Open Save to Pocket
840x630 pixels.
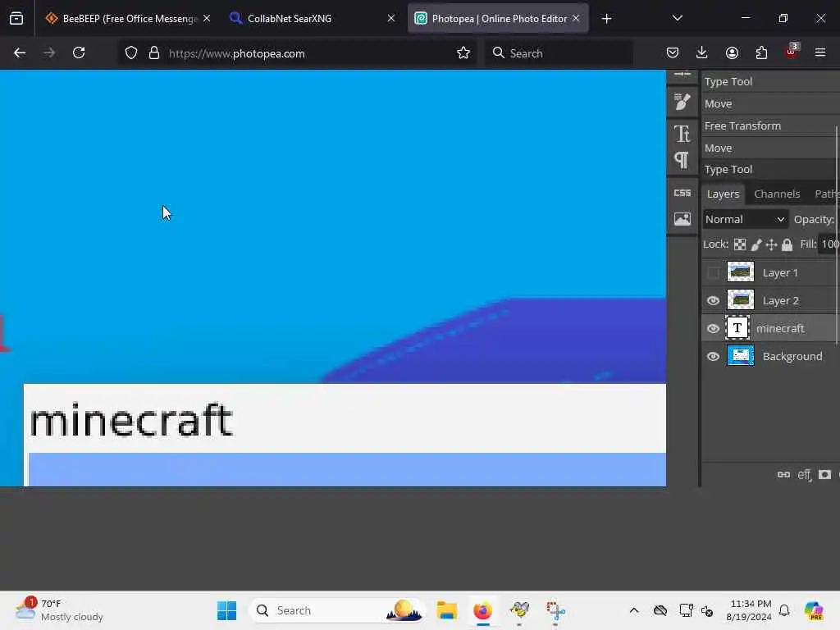point(673,52)
